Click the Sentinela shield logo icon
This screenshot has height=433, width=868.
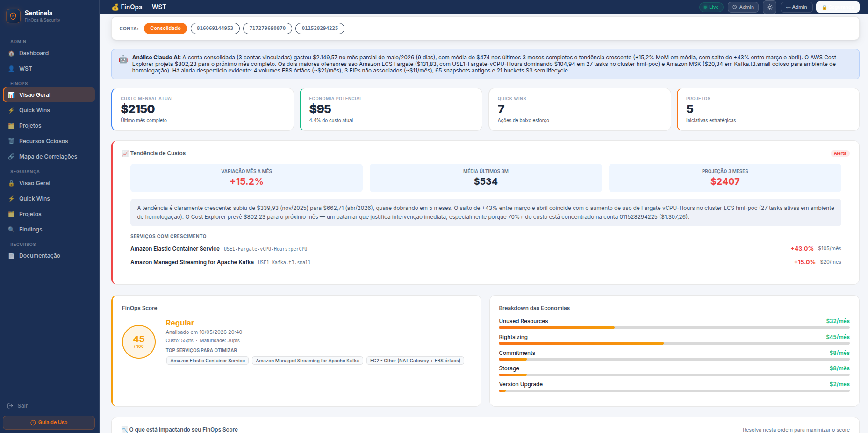[13, 16]
